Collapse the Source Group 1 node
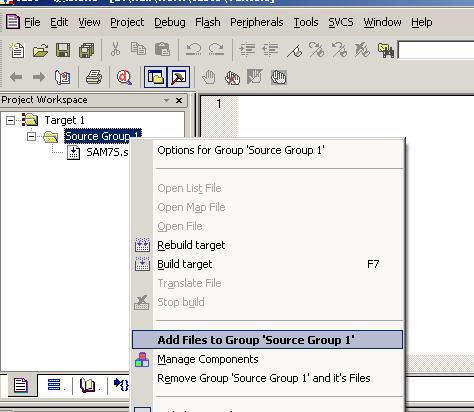Image resolution: width=474 pixels, height=412 pixels. coord(32,136)
